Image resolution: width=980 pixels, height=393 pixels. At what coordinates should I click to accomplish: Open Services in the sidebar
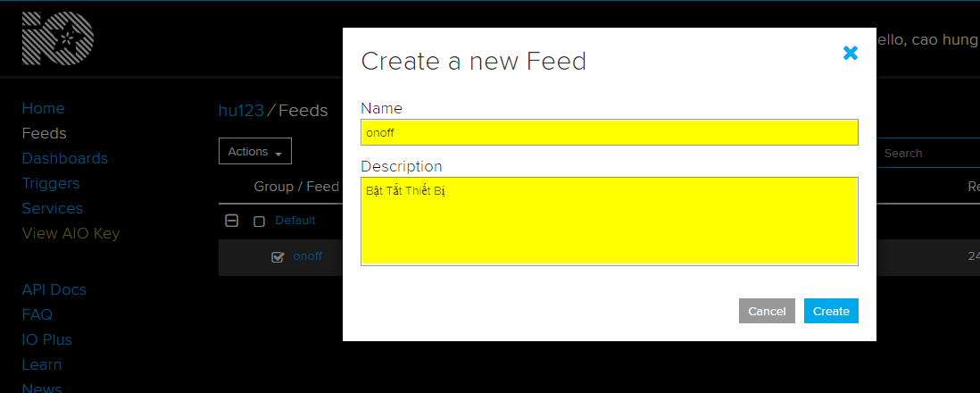52,208
